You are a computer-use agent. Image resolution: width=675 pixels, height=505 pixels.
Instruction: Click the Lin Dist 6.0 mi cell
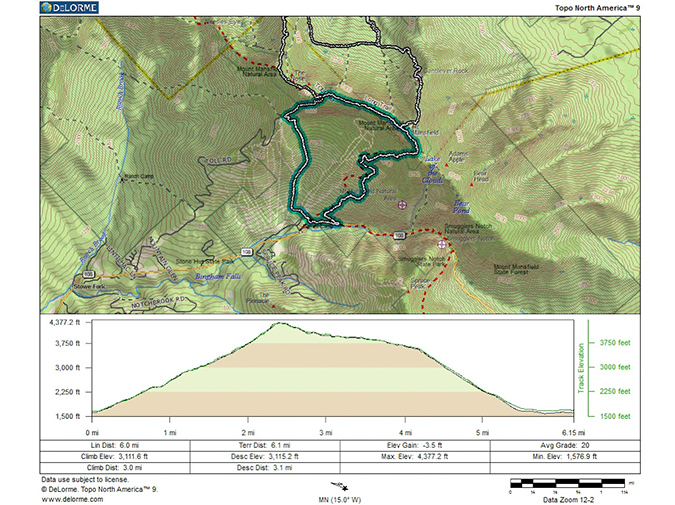(116, 445)
